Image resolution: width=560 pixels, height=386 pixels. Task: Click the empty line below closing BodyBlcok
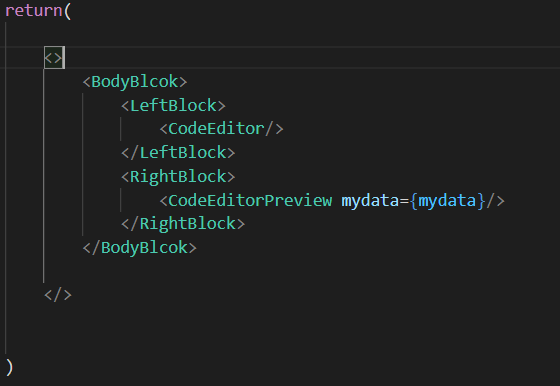click(x=280, y=271)
